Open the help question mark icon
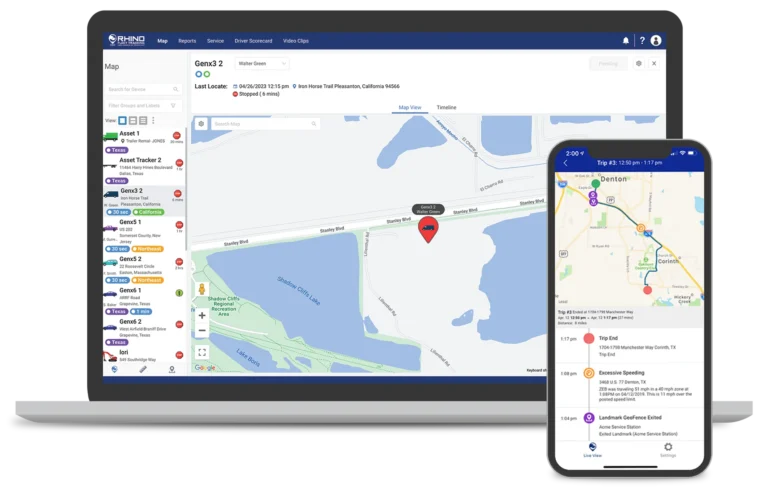The image size is (768, 489). pyautogui.click(x=642, y=41)
